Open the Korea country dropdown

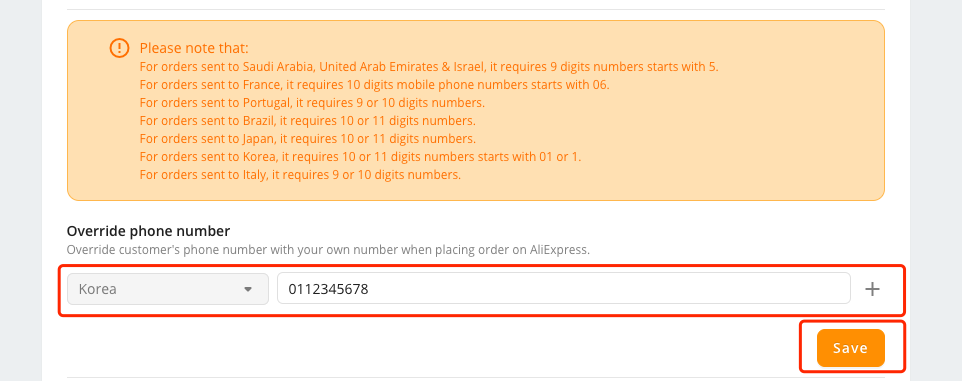coord(167,289)
